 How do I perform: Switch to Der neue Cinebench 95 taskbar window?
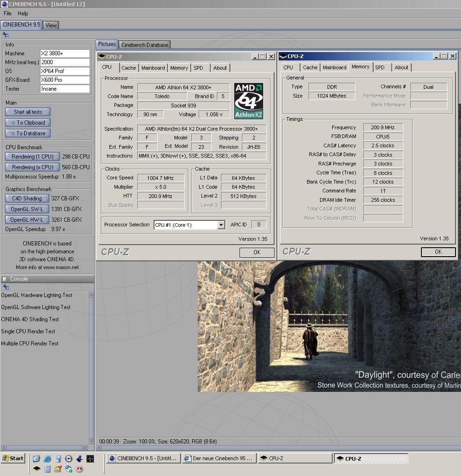point(219,458)
